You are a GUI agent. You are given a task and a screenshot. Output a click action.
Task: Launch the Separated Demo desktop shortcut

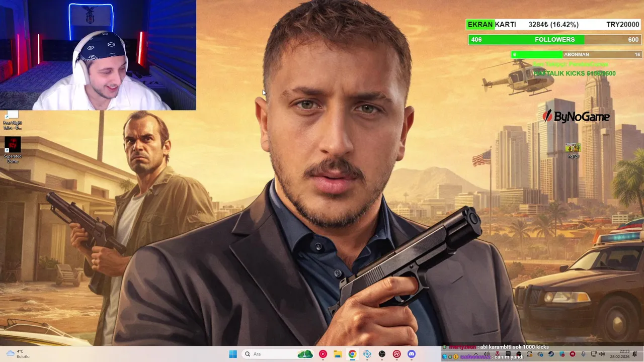[13, 150]
